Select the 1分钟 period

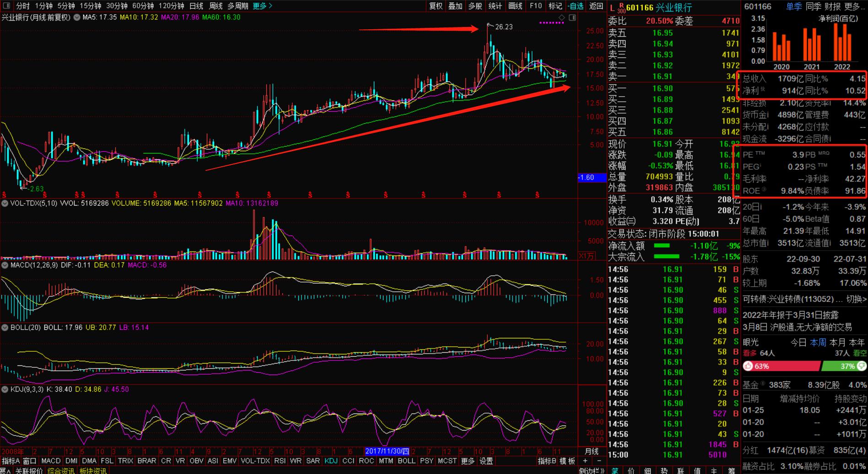(x=44, y=6)
